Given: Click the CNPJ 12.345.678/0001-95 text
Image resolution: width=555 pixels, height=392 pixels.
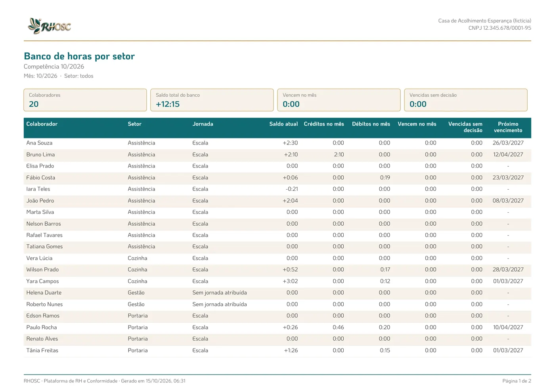Looking at the screenshot, I should (499, 28).
